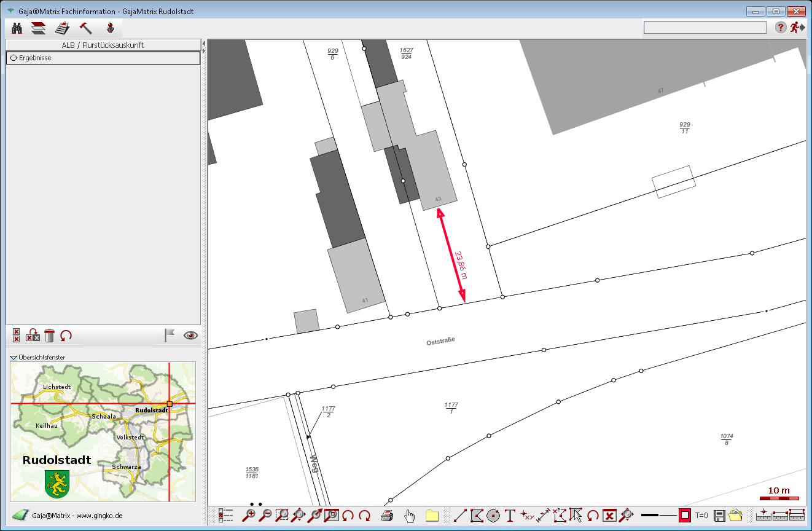Open the map layers icon
This screenshot has width=812, height=531.
[x=39, y=28]
